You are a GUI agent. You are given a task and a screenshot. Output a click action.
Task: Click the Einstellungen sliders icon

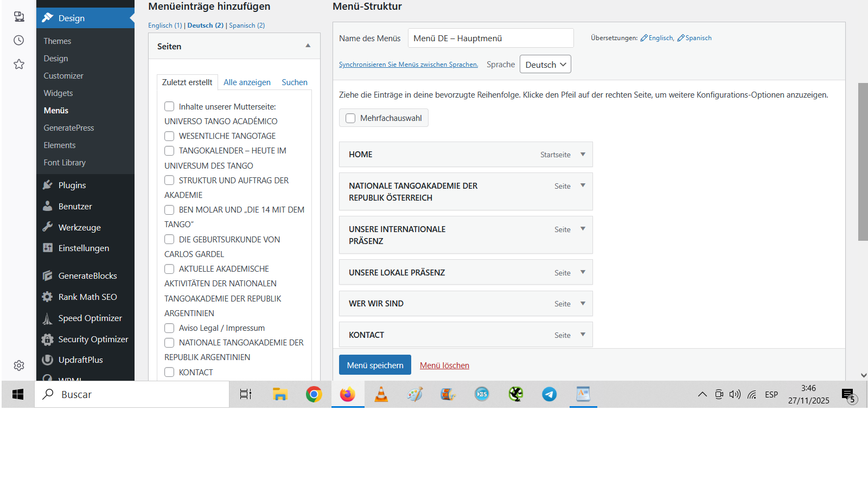[48, 248]
